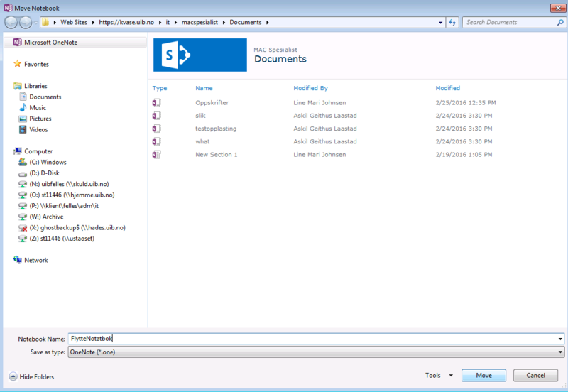Open the Favorites section in the sidebar
The height and width of the screenshot is (392, 568).
click(x=36, y=64)
